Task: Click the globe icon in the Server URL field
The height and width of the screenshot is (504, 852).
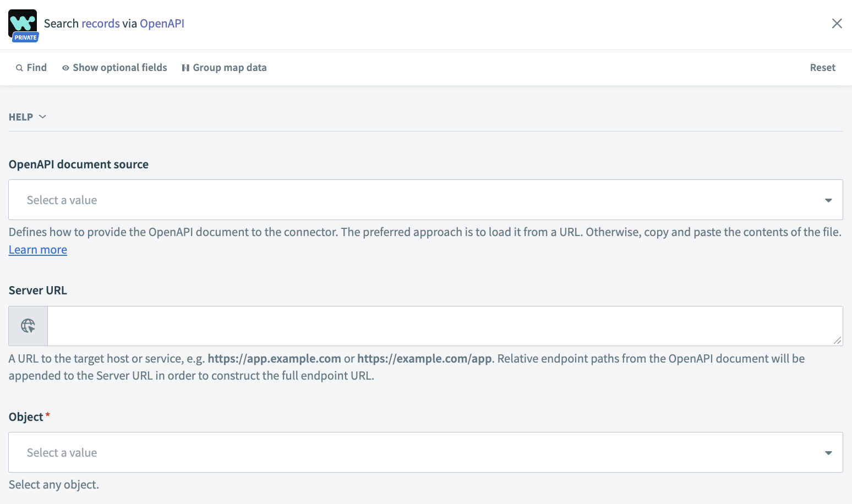Action: [x=28, y=326]
